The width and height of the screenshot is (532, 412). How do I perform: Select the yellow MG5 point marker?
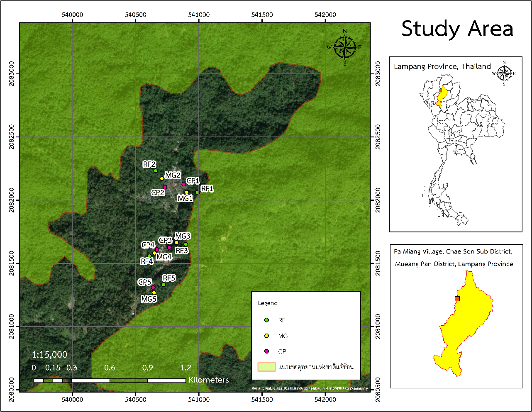[154, 293]
